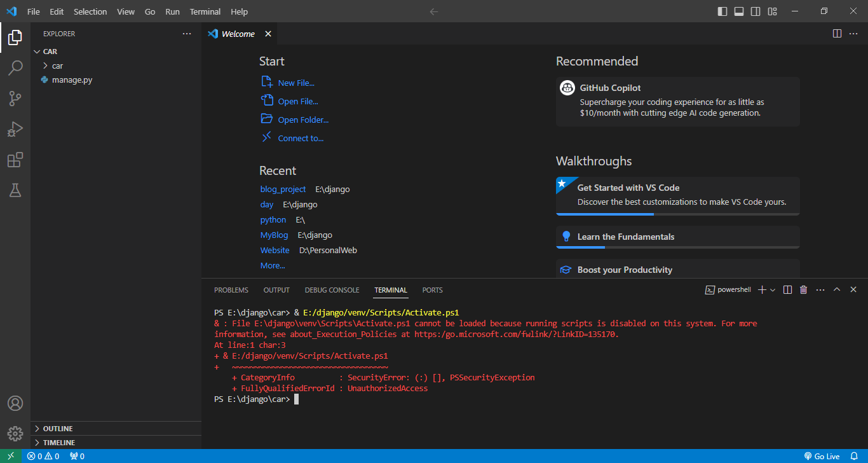Click the Connect to... link

[292, 138]
